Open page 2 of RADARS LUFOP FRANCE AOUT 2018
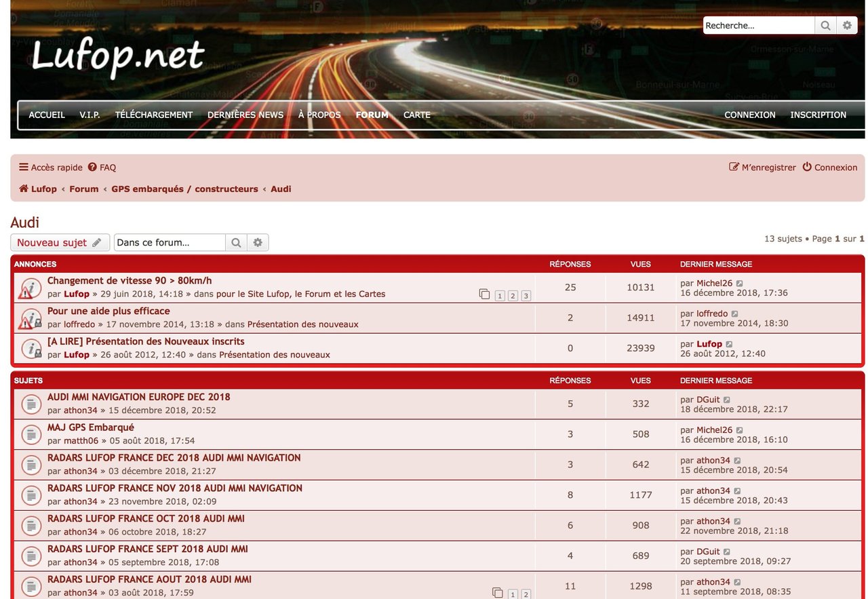868x599 pixels. tap(526, 595)
